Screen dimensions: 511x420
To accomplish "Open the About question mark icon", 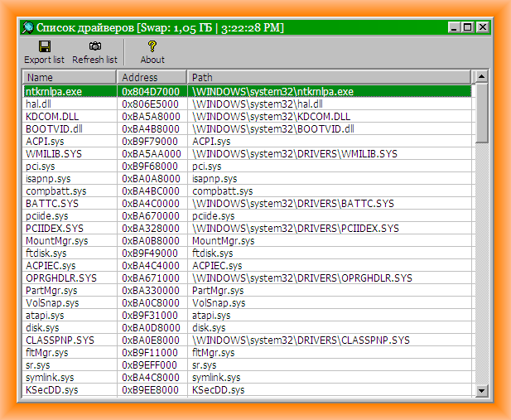I will pyautogui.click(x=152, y=46).
